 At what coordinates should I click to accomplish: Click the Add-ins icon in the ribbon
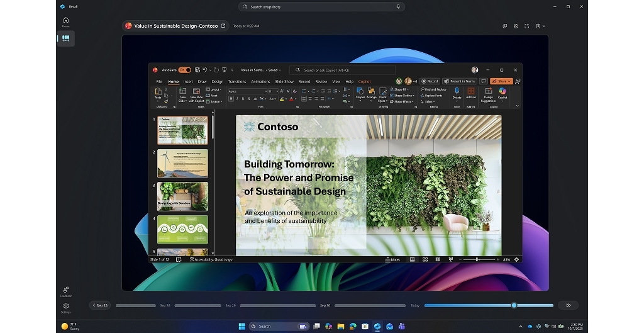tap(470, 91)
